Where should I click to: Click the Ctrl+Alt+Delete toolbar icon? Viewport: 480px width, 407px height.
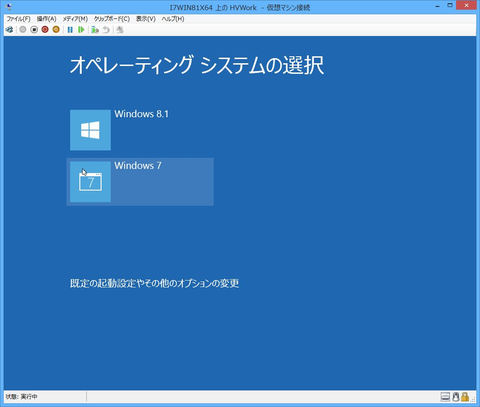[9, 30]
